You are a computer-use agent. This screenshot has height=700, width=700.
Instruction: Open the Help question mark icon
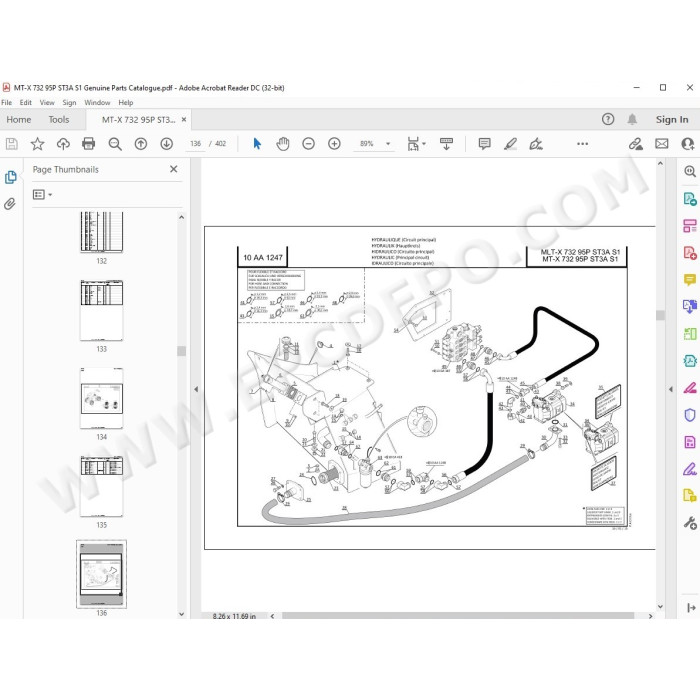coord(608,119)
